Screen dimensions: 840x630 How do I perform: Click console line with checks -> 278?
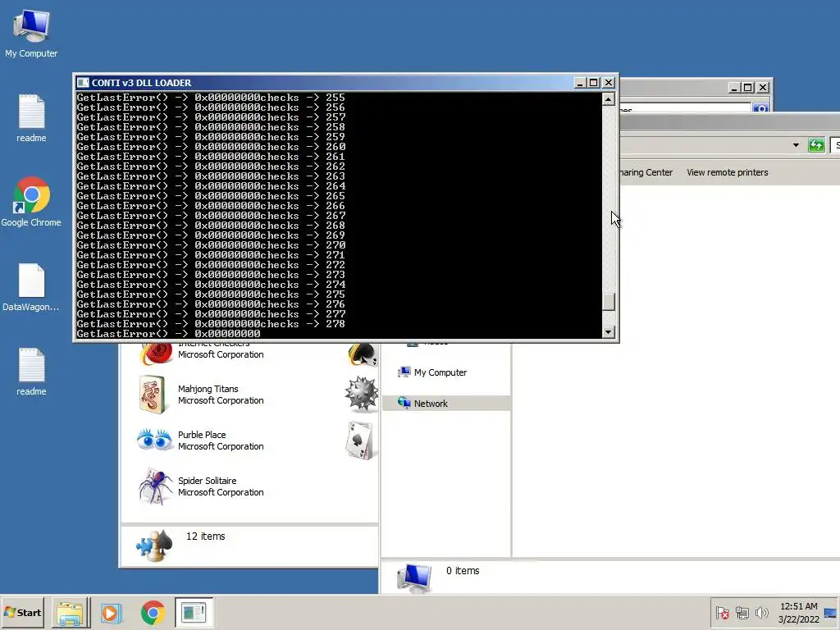[211, 324]
